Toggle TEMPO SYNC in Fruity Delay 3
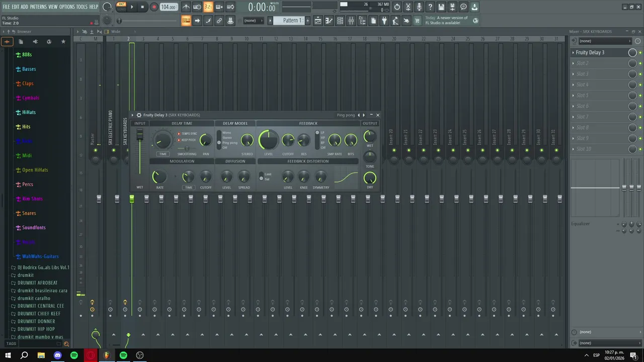 point(188,134)
